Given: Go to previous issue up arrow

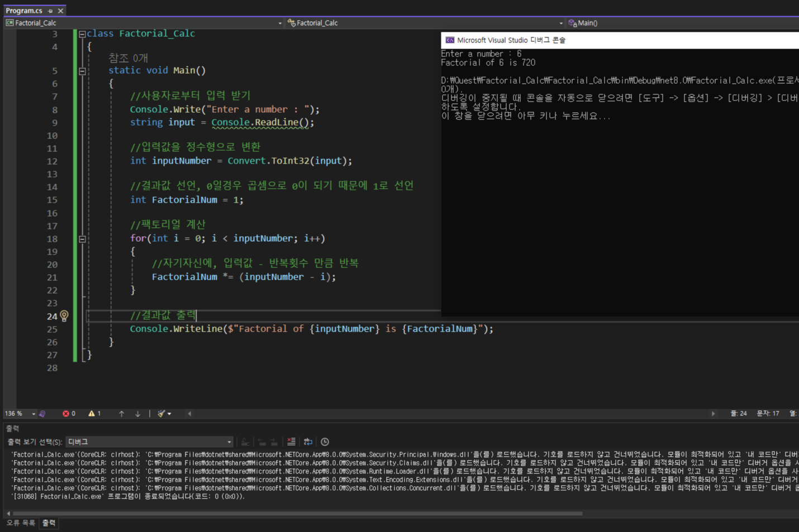Looking at the screenshot, I should pos(121,414).
